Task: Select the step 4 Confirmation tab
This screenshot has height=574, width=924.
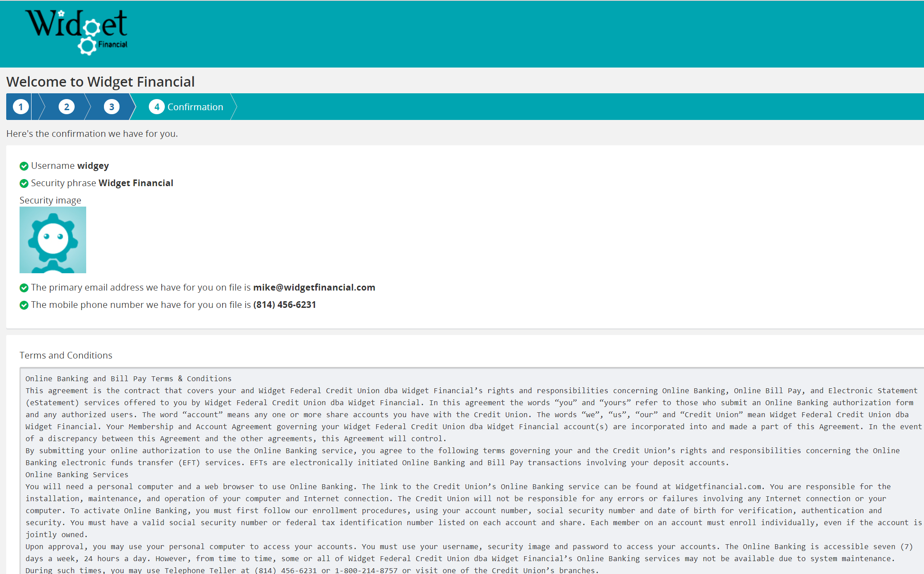Action: pyautogui.click(x=187, y=107)
